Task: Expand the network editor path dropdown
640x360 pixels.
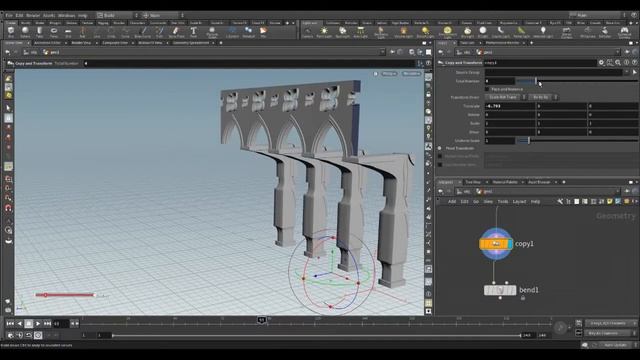Action: pos(618,191)
